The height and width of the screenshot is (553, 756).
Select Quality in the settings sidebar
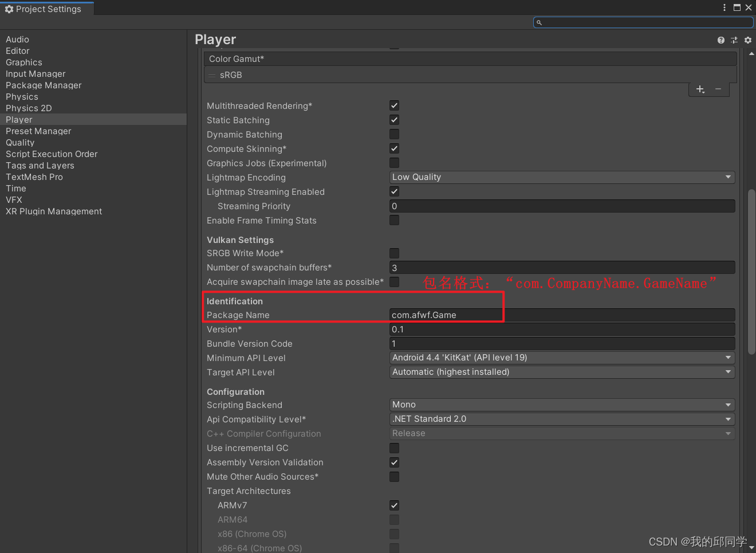pyautogui.click(x=20, y=142)
